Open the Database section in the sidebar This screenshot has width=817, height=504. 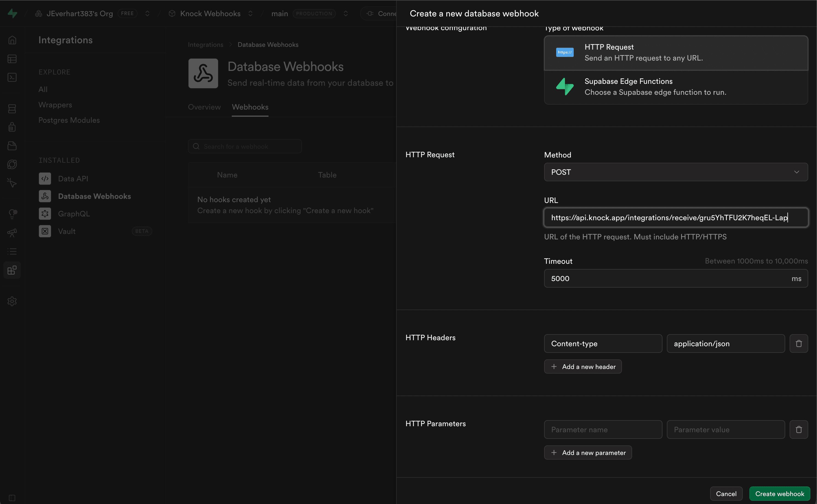click(12, 108)
